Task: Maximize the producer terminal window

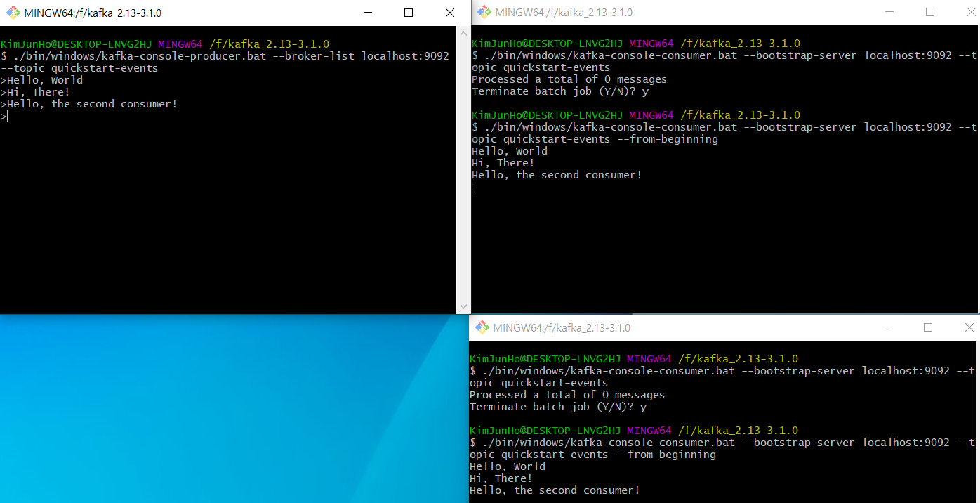Action: coord(409,13)
